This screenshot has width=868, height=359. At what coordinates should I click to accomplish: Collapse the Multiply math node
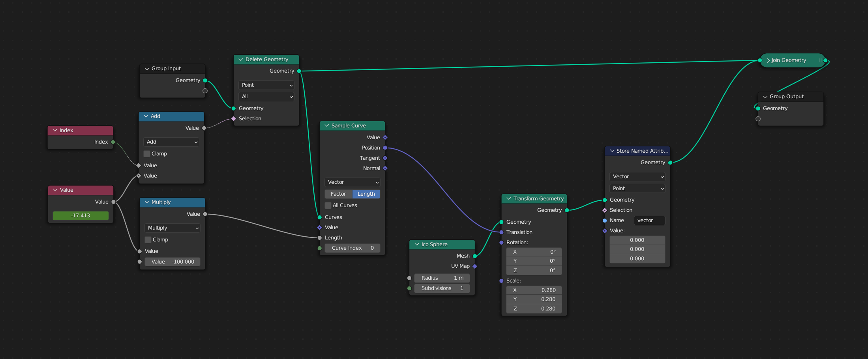pyautogui.click(x=146, y=202)
